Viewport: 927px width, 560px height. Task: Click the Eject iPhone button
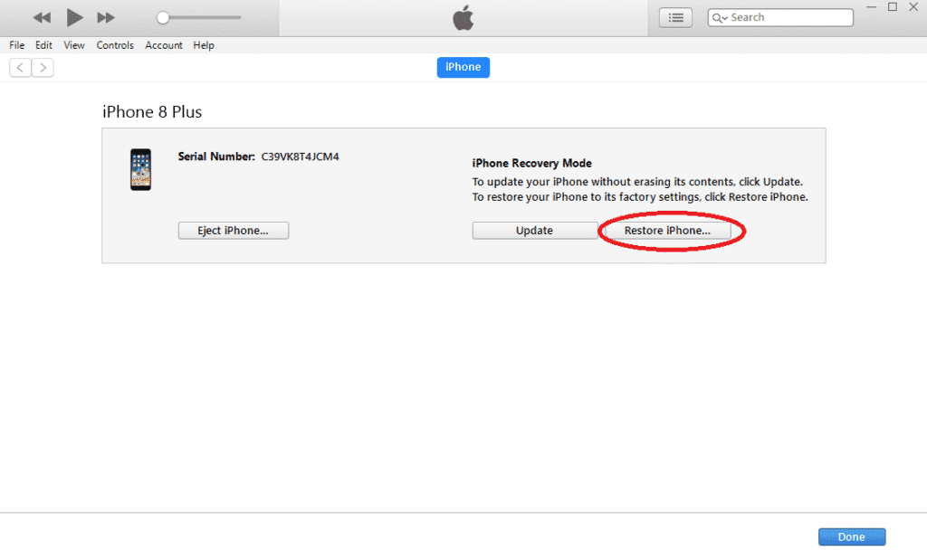click(234, 231)
